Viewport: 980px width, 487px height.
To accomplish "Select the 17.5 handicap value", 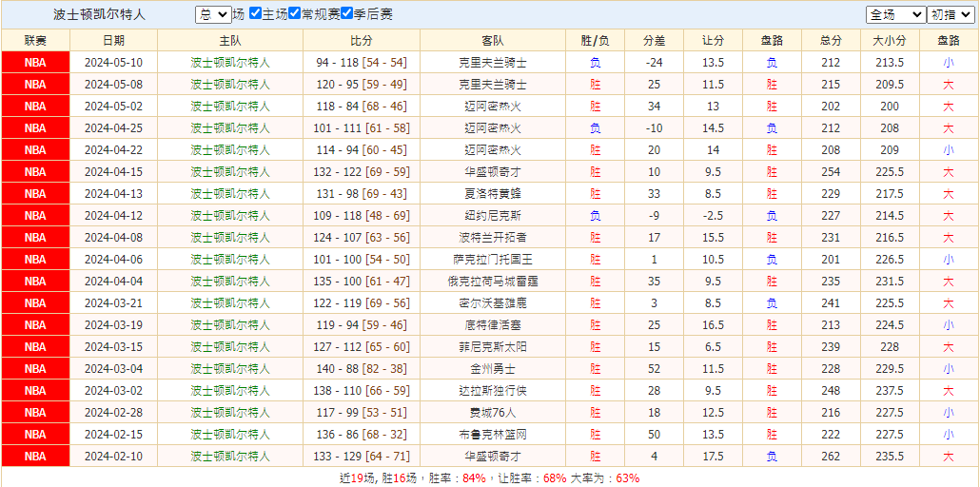I will (714, 457).
